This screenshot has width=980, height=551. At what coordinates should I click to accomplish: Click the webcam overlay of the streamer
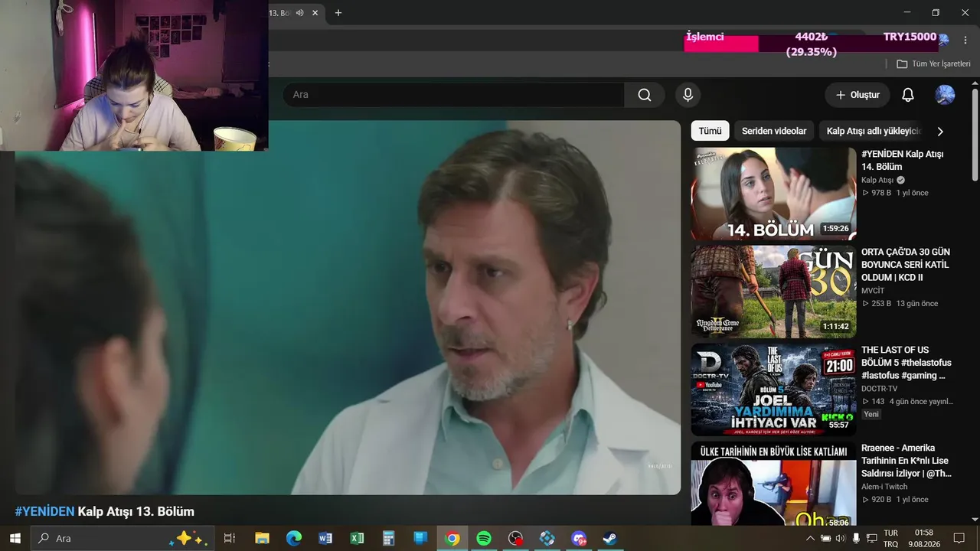pos(134,76)
